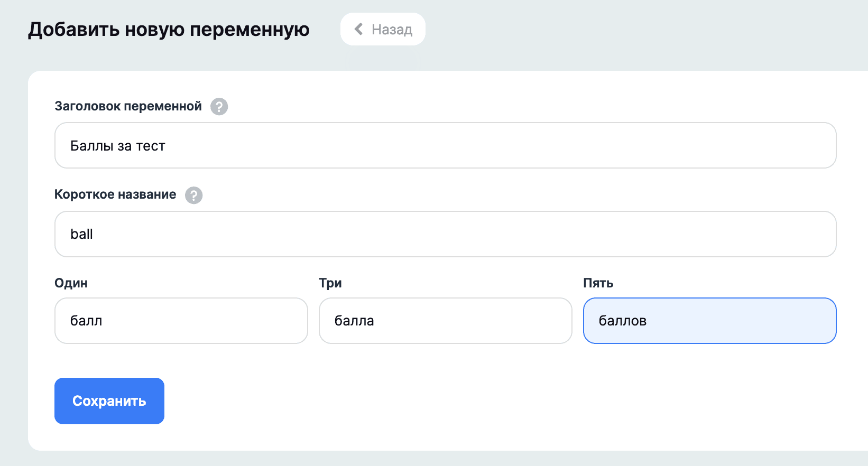This screenshot has height=466, width=868.
Task: Click the Короткое название label
Action: click(x=115, y=194)
